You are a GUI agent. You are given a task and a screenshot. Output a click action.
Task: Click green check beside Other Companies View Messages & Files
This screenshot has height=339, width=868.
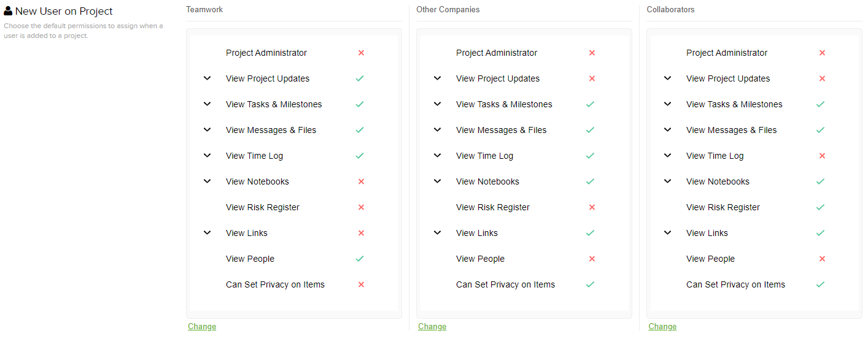coord(590,130)
